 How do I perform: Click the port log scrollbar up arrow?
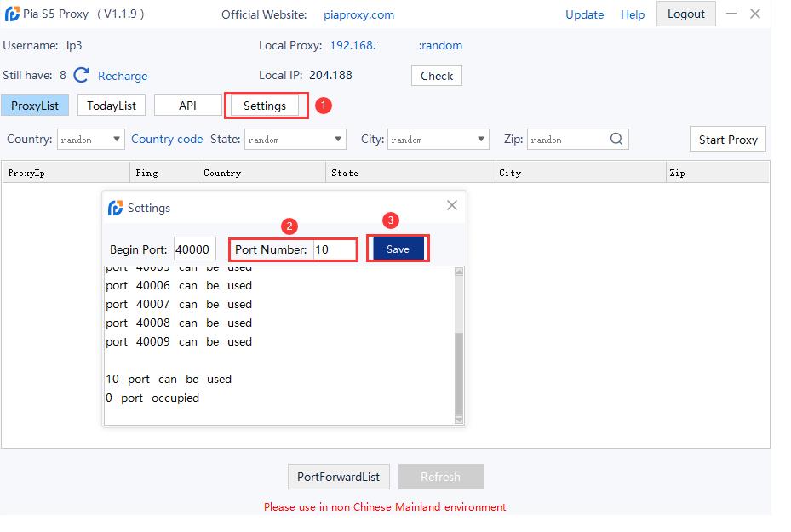[x=459, y=272]
